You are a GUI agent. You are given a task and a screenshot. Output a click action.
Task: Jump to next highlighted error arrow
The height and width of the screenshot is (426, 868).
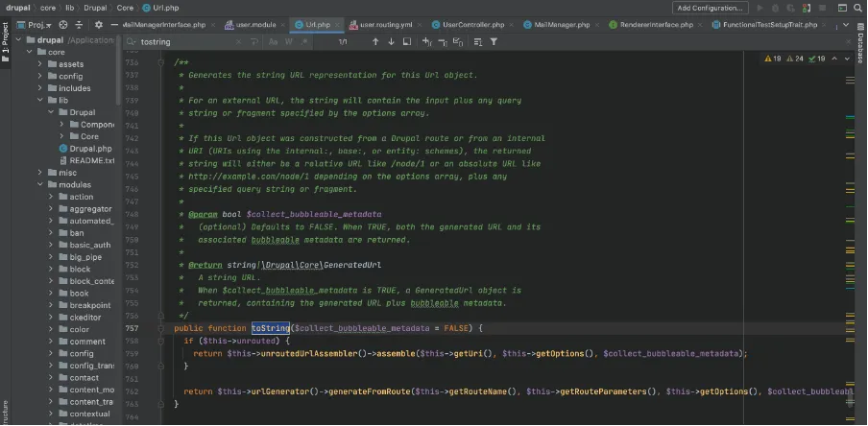click(847, 59)
